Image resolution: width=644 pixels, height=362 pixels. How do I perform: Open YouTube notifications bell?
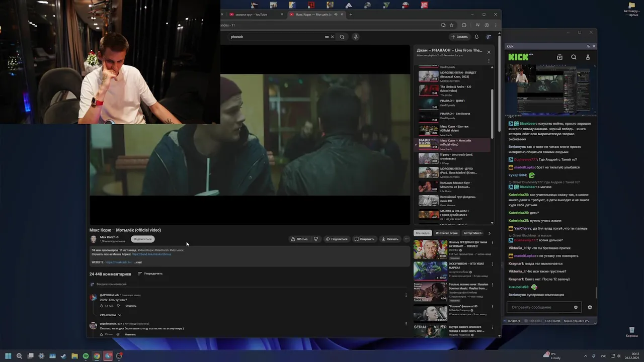[x=476, y=37]
